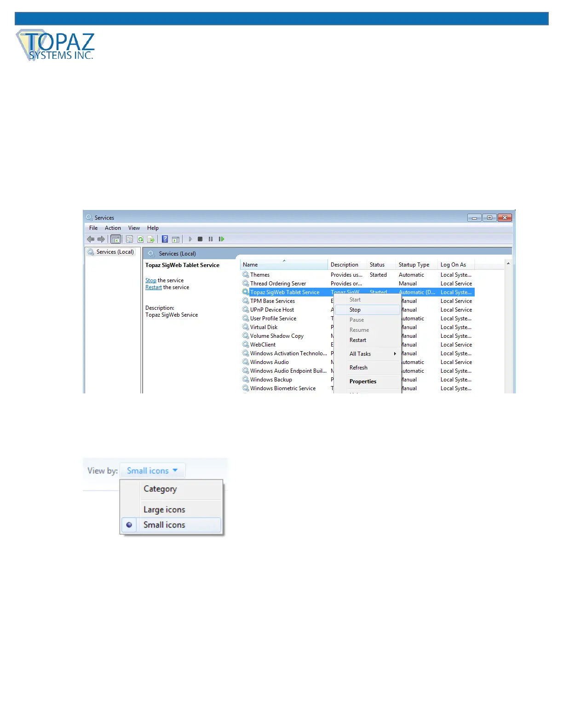Maximize the Services window

click(x=489, y=218)
